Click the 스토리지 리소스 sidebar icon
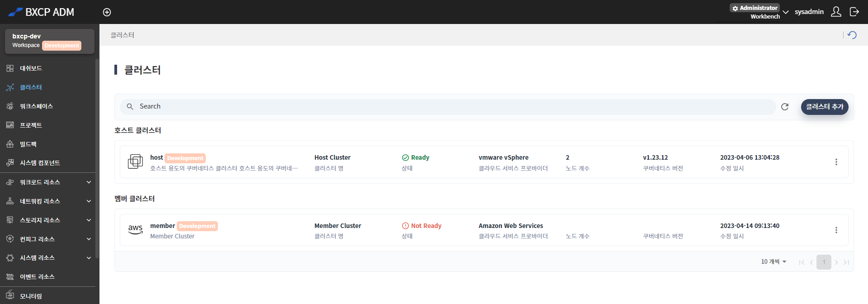This screenshot has height=304, width=868. 10,220
